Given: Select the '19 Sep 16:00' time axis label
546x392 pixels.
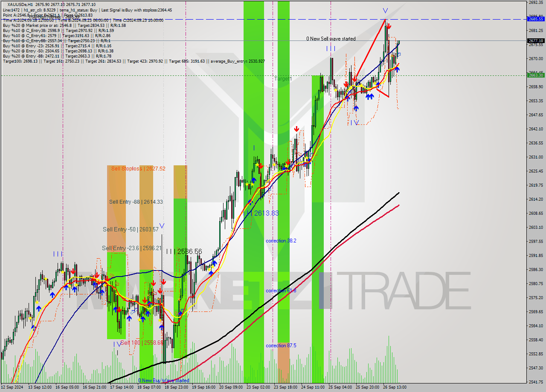Looking at the screenshot, I should tap(203, 387).
